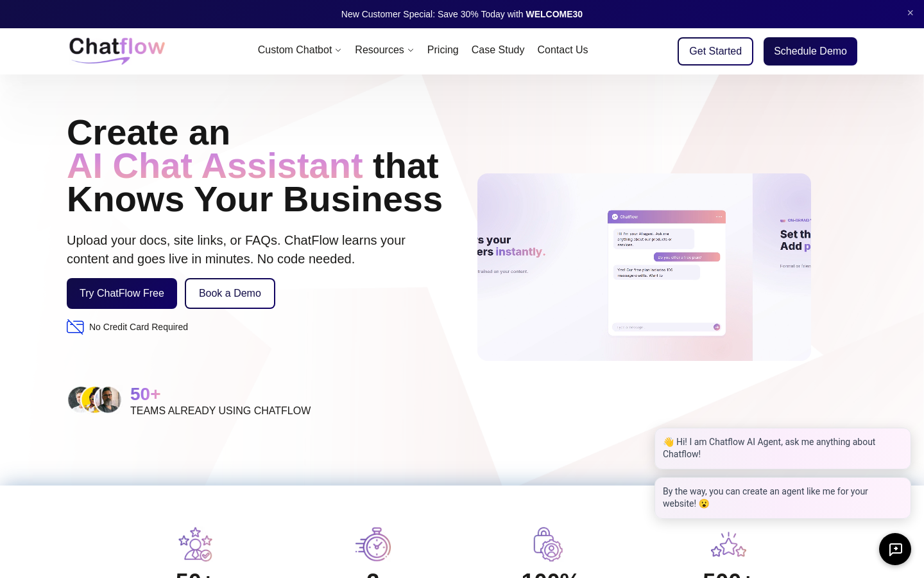The width and height of the screenshot is (924, 578).
Task: Click Try ChatFlow Free
Action: [122, 293]
